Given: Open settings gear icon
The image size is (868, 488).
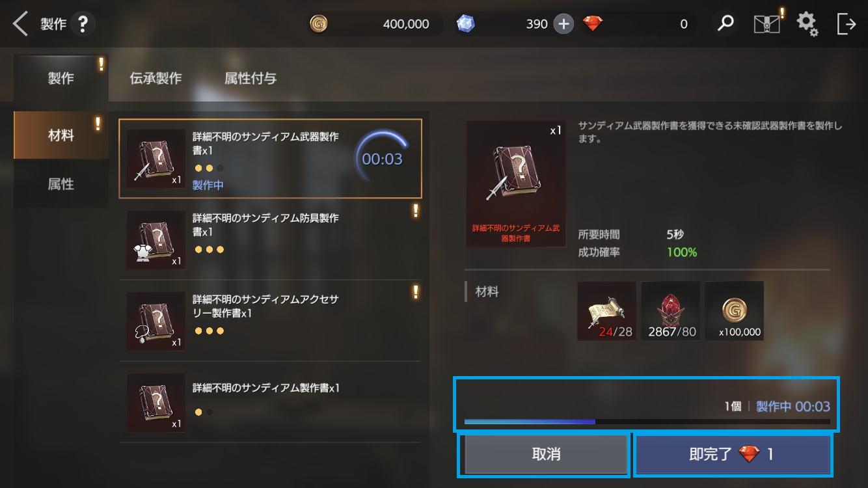Looking at the screenshot, I should click(x=807, y=24).
